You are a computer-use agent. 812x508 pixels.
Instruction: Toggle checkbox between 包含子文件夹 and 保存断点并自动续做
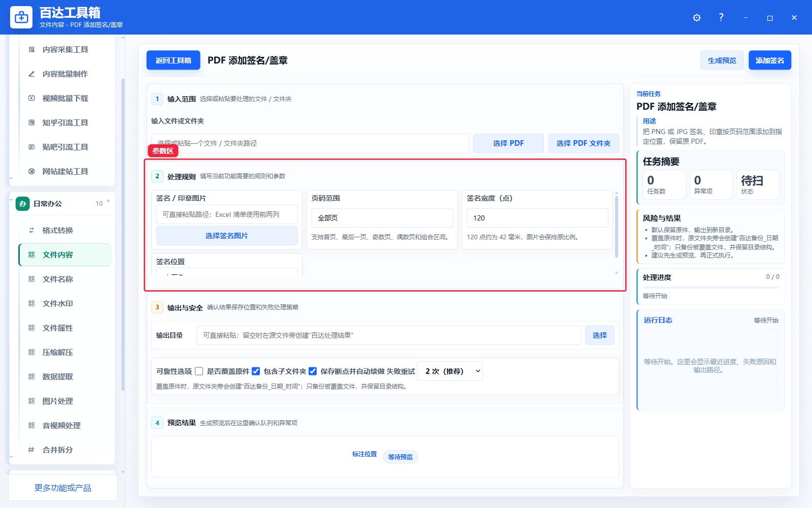click(x=313, y=371)
